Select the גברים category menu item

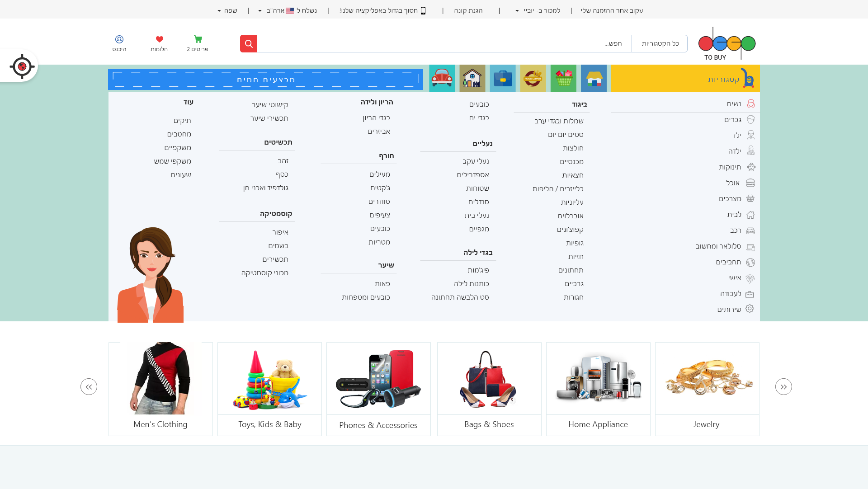pos(733,119)
